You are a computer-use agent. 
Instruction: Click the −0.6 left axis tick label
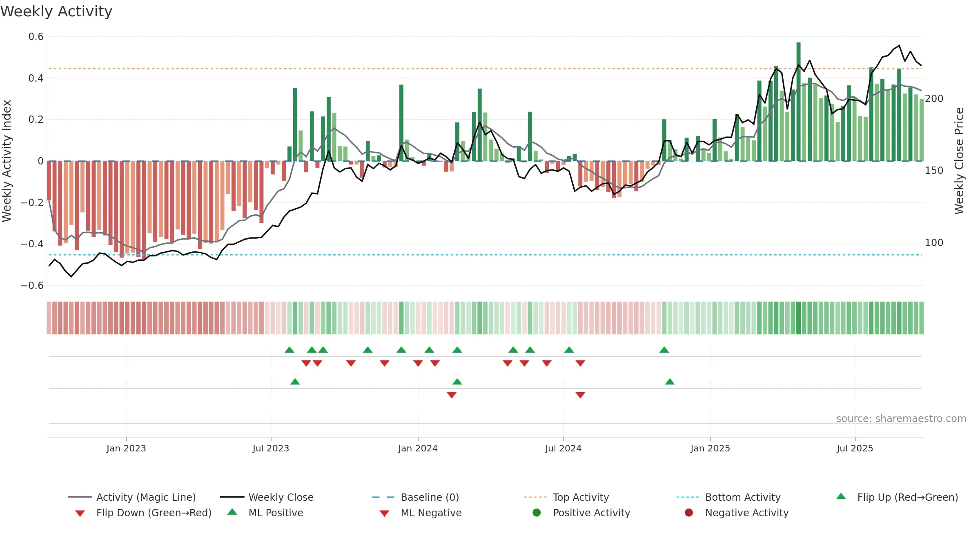[x=32, y=285]
